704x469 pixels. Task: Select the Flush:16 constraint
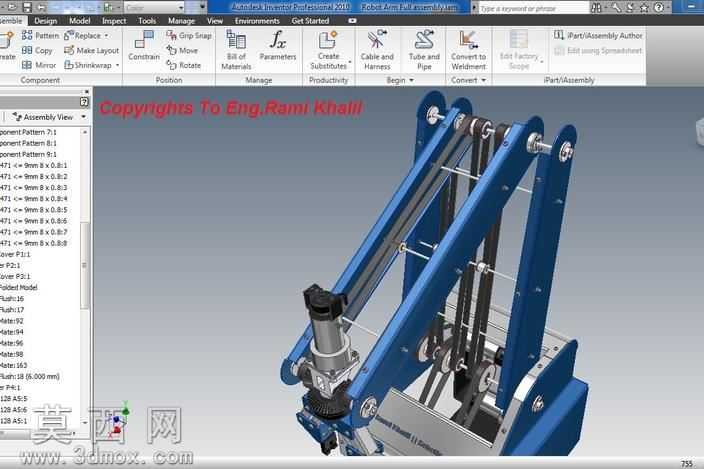pyautogui.click(x=12, y=299)
